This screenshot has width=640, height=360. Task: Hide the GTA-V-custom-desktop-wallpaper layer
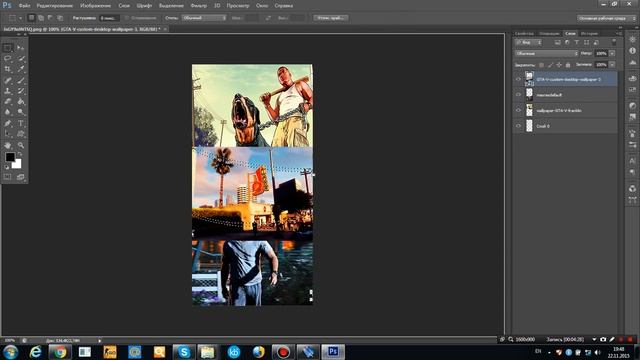[518, 79]
